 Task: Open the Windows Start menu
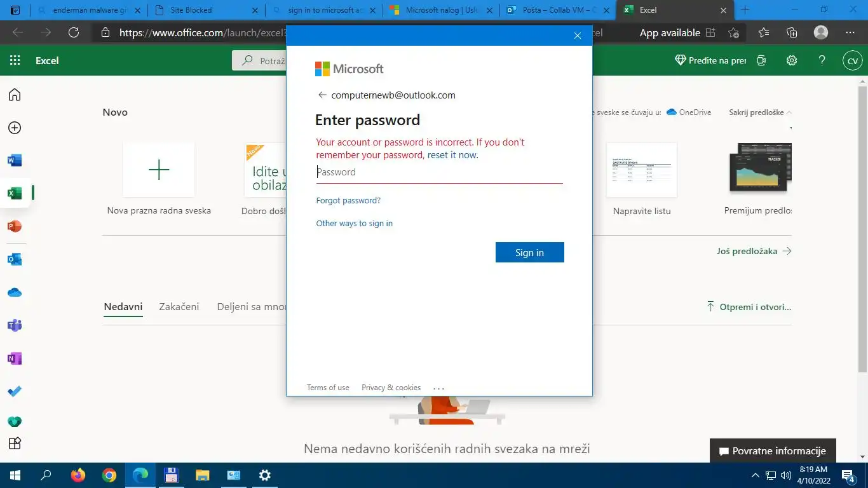[x=15, y=475]
